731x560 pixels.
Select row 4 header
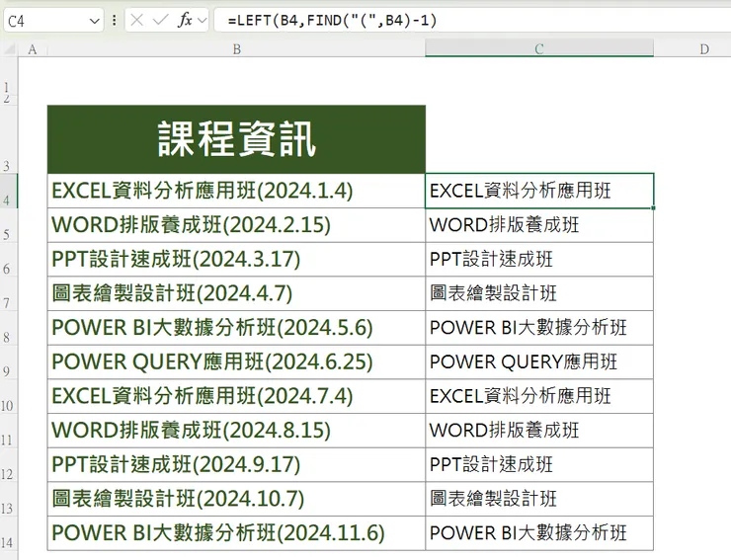pyautogui.click(x=8, y=199)
